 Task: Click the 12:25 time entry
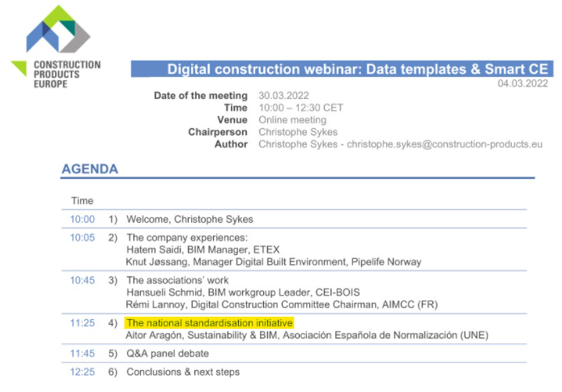click(x=83, y=372)
